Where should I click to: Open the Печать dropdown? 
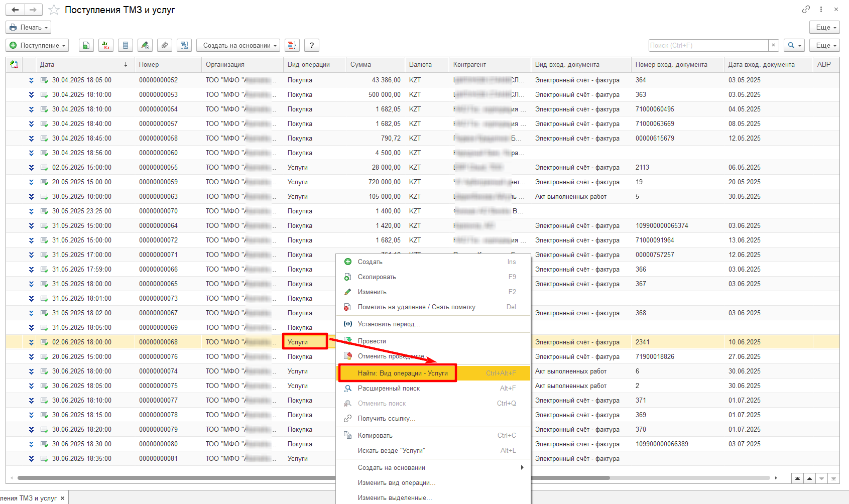(29, 27)
